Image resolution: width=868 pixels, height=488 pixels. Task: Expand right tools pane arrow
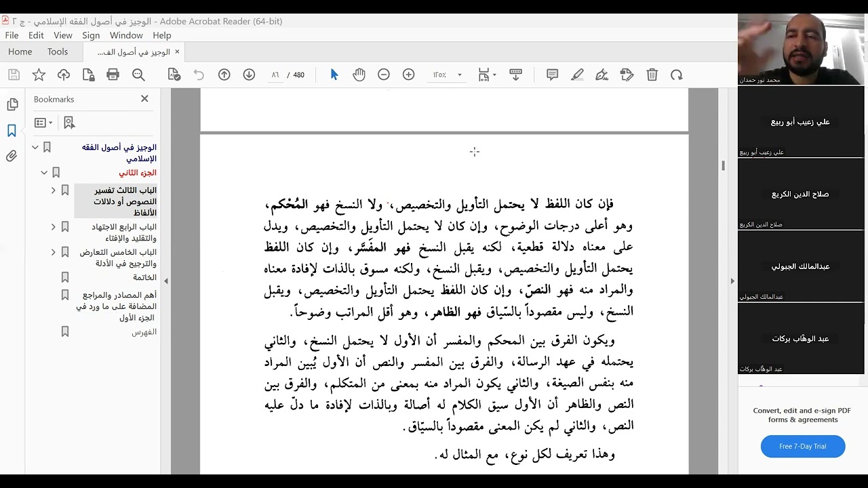click(732, 281)
